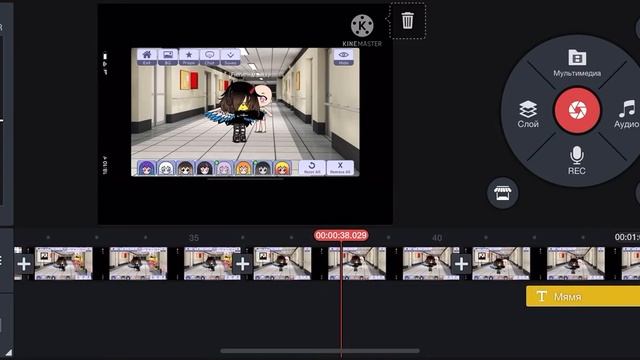Open the Аудио audio browser
640x360 pixels.
pos(627,114)
